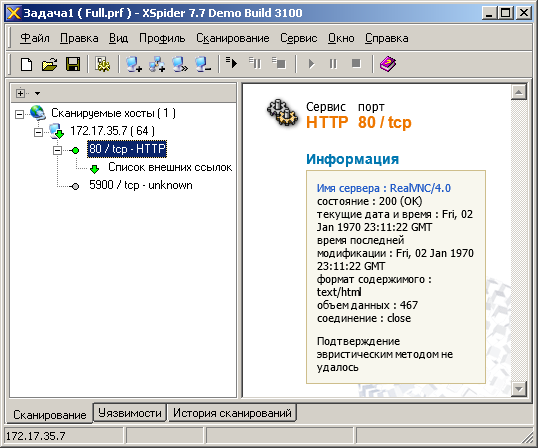Collapse the Сканируемые хосты tree node
Image resolution: width=538 pixels, height=448 pixels.
click(x=20, y=114)
